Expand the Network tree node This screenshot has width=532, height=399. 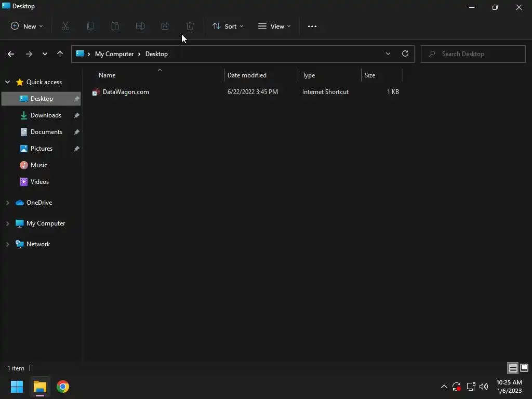(x=7, y=244)
